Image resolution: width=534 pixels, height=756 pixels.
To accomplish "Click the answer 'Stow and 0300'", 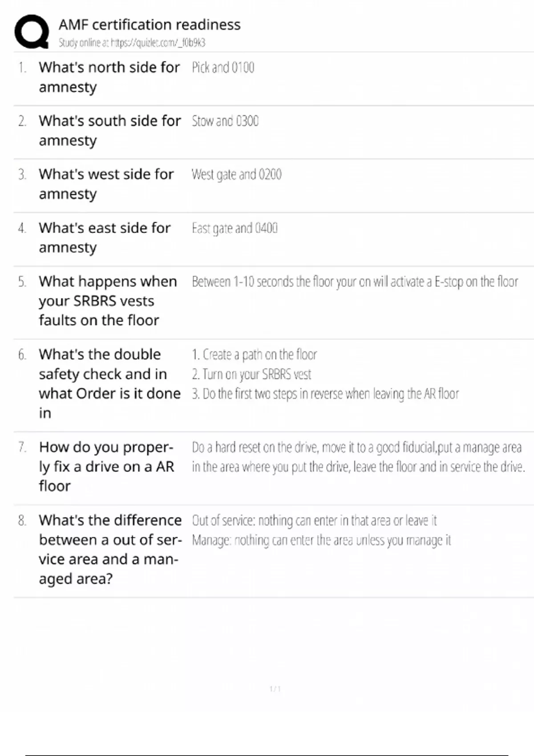I will [x=225, y=121].
